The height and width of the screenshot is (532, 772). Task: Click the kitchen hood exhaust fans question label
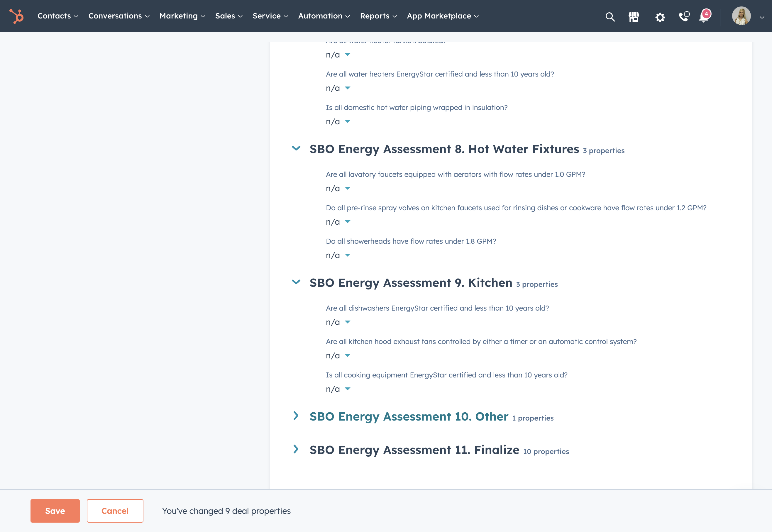click(x=481, y=342)
